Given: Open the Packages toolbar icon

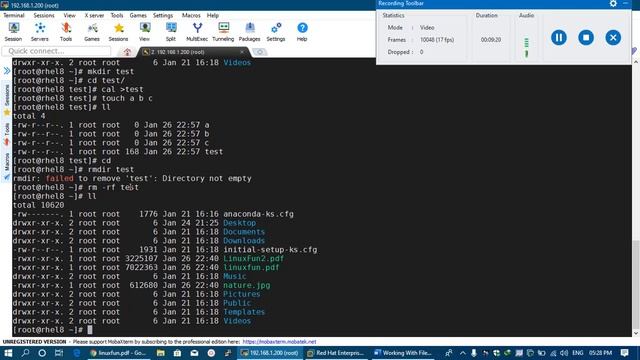Looking at the screenshot, I should tap(249, 32).
